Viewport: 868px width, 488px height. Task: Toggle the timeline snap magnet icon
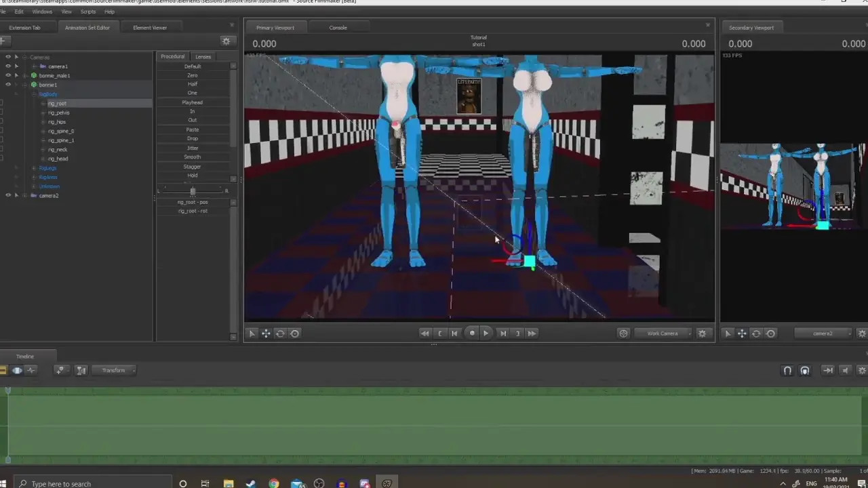click(x=787, y=371)
